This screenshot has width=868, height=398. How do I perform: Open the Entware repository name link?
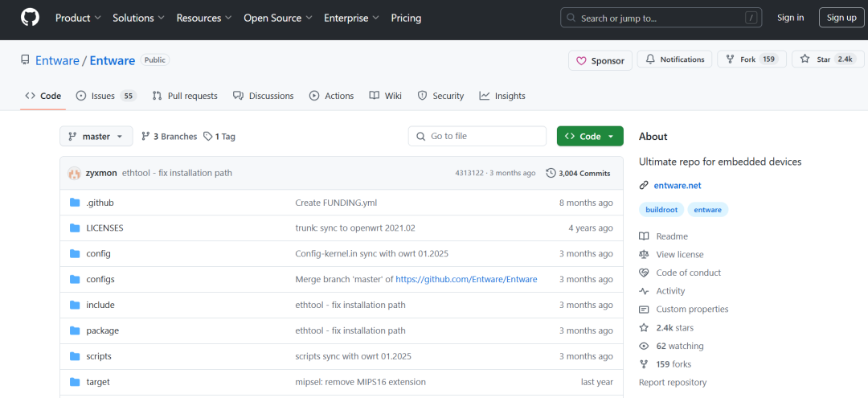[x=113, y=60]
